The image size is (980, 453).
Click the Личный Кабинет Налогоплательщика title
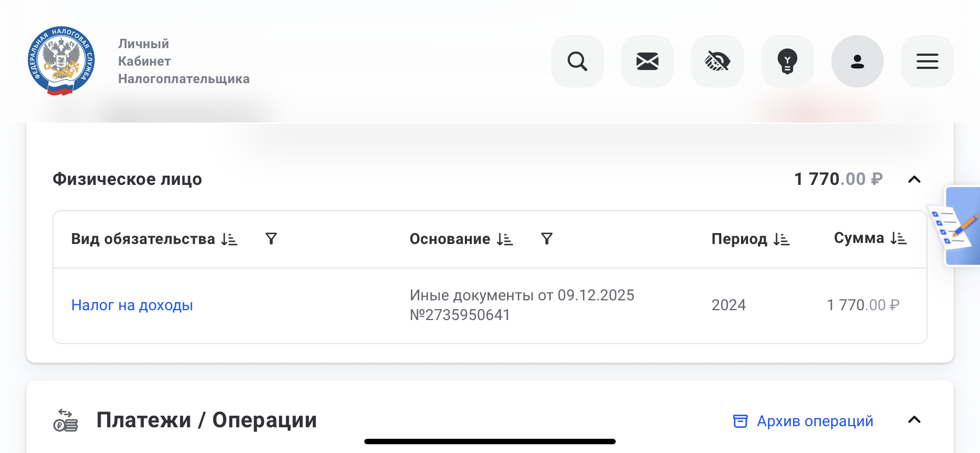pyautogui.click(x=183, y=61)
